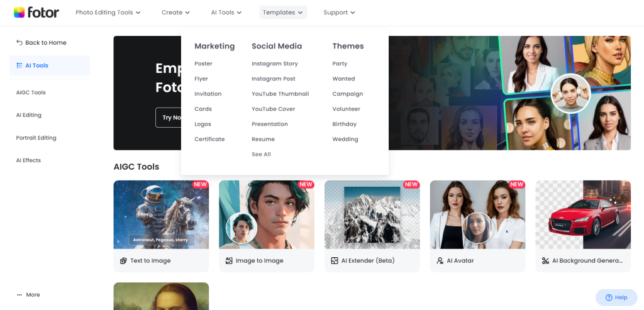644x310 pixels.
Task: Click the More ellipsis icon in sidebar
Action: coord(19,295)
